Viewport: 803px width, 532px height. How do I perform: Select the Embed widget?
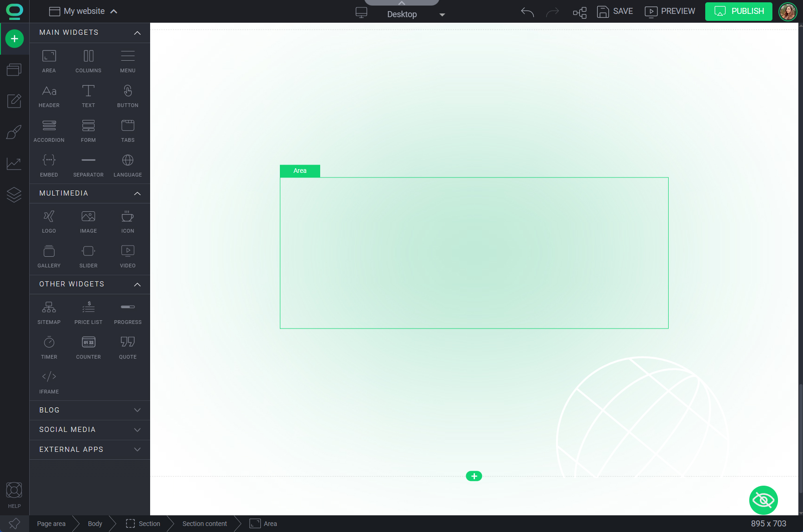coord(49,165)
